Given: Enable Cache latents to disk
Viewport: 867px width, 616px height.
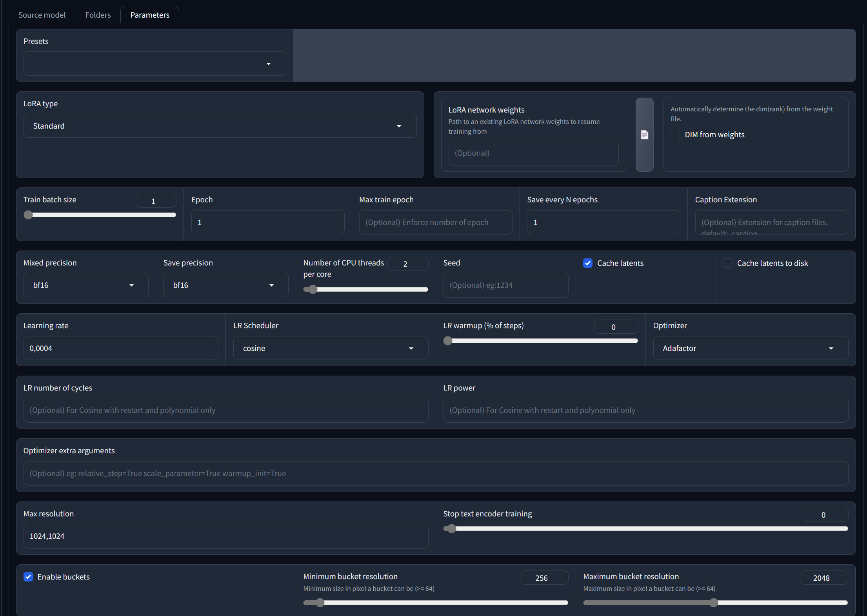Looking at the screenshot, I should [727, 263].
